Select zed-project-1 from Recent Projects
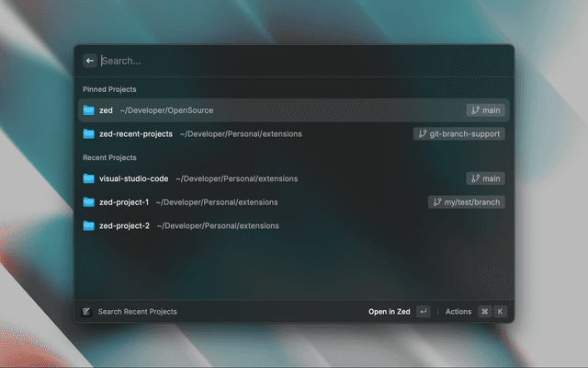588x368 pixels. [124, 201]
